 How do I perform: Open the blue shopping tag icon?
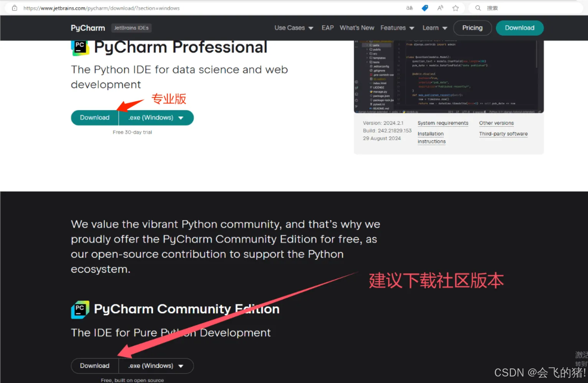[425, 8]
